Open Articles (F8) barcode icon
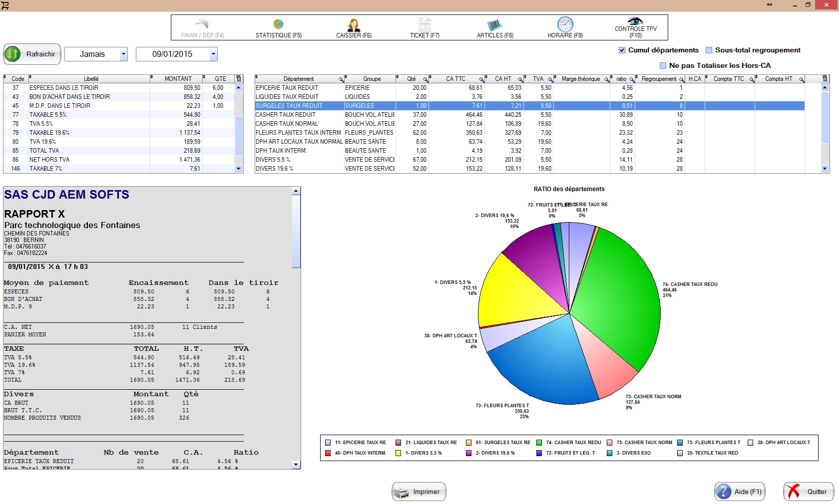Viewport: 839px width, 504px height. (x=494, y=25)
